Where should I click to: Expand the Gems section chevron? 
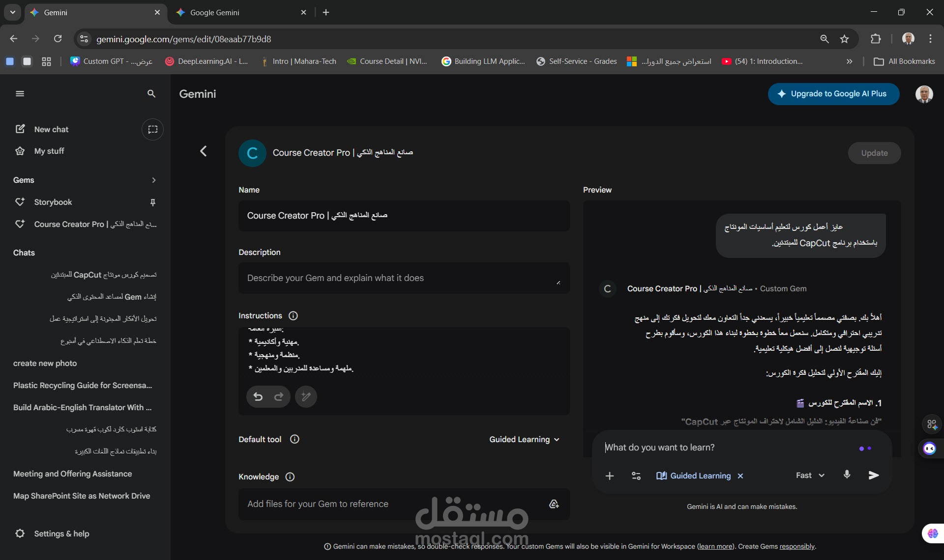[x=154, y=180]
